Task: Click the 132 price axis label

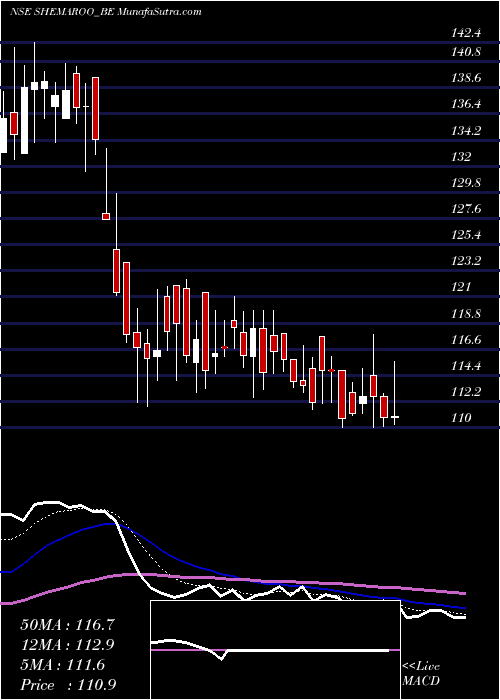Action: 461,157
